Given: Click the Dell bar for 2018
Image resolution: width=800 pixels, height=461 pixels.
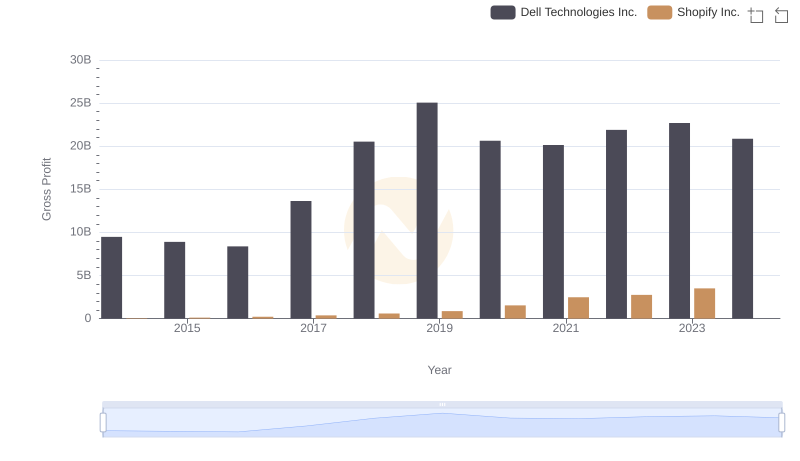Looking at the screenshot, I should [364, 230].
